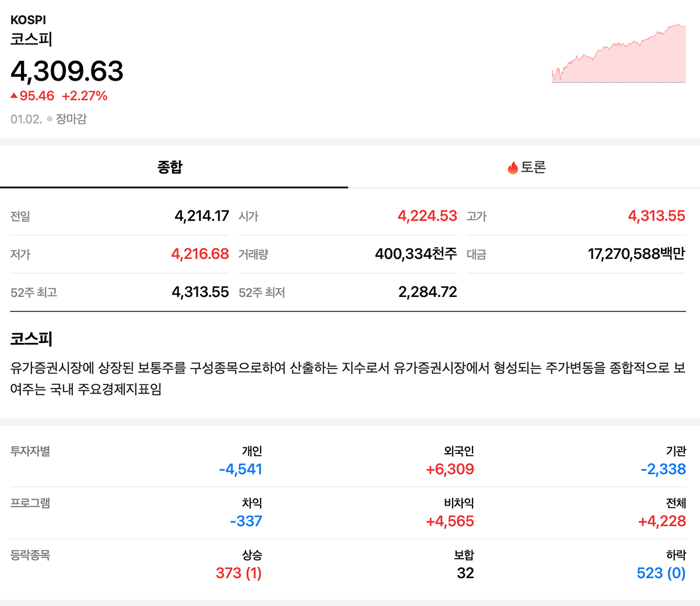Select the 저가 value 4,216.68
Viewport: 700px width, 606px height.
199,254
